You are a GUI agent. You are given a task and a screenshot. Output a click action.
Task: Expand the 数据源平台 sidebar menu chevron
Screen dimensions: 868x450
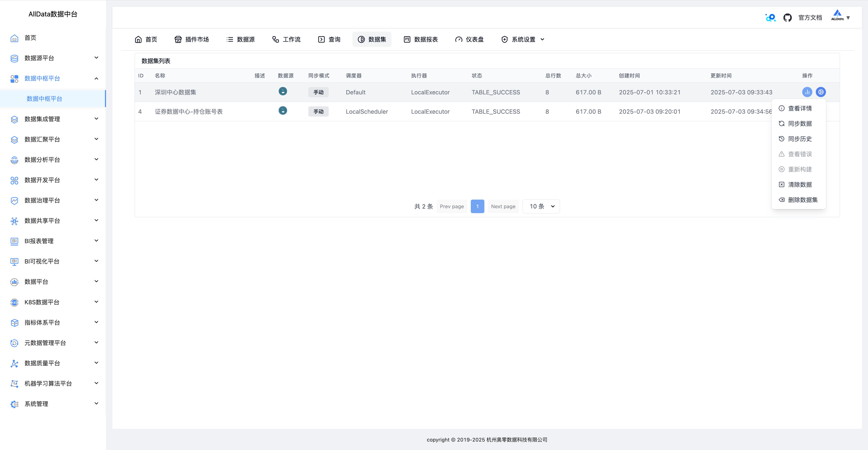click(96, 58)
